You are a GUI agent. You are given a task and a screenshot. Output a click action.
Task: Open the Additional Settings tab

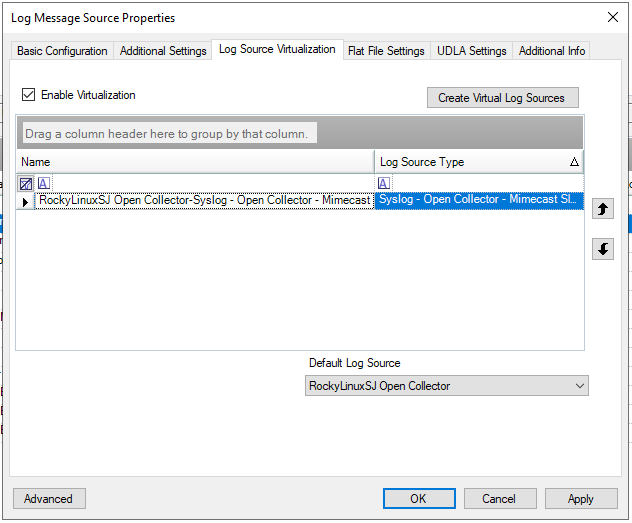[x=163, y=51]
